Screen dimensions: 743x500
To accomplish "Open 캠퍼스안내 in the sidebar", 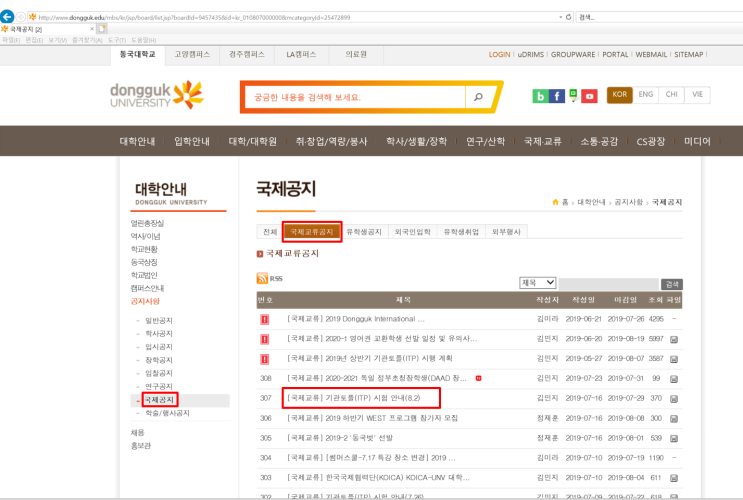I will [147, 288].
